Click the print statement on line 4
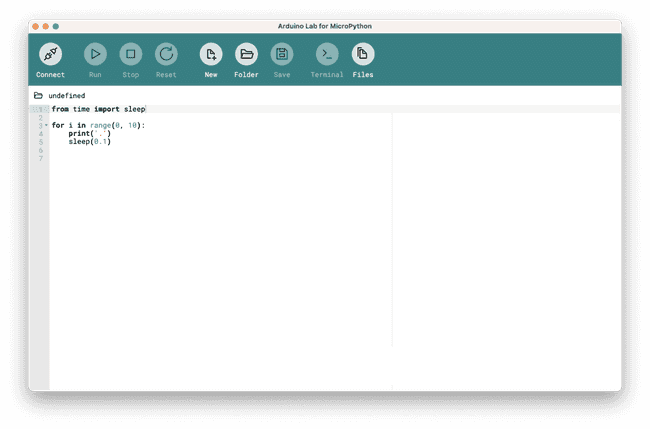650x429 pixels. click(x=89, y=133)
